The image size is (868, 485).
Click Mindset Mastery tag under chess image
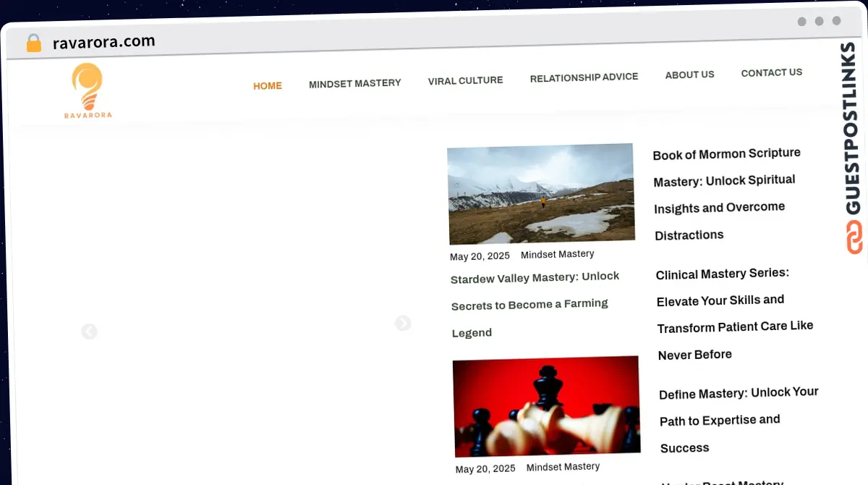click(x=563, y=468)
